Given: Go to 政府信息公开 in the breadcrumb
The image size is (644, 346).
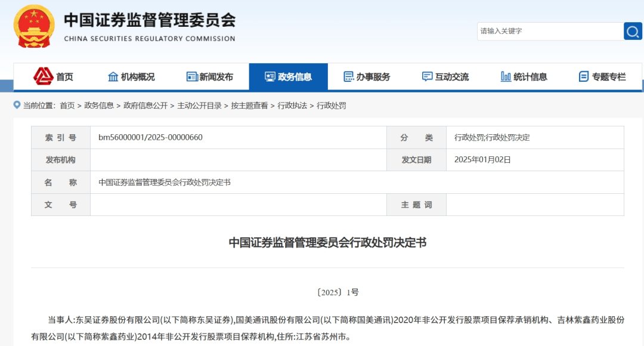Looking at the screenshot, I should coord(145,106).
